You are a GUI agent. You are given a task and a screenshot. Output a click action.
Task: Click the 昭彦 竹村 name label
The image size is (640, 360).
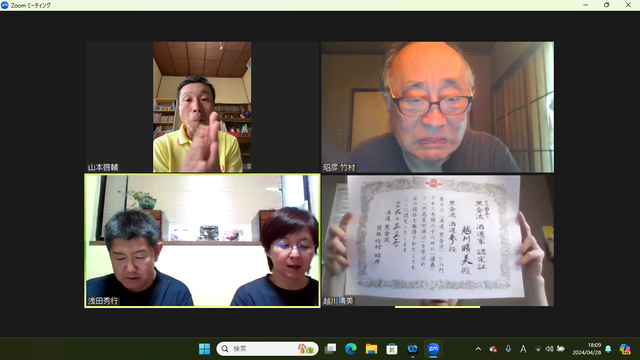pyautogui.click(x=339, y=167)
